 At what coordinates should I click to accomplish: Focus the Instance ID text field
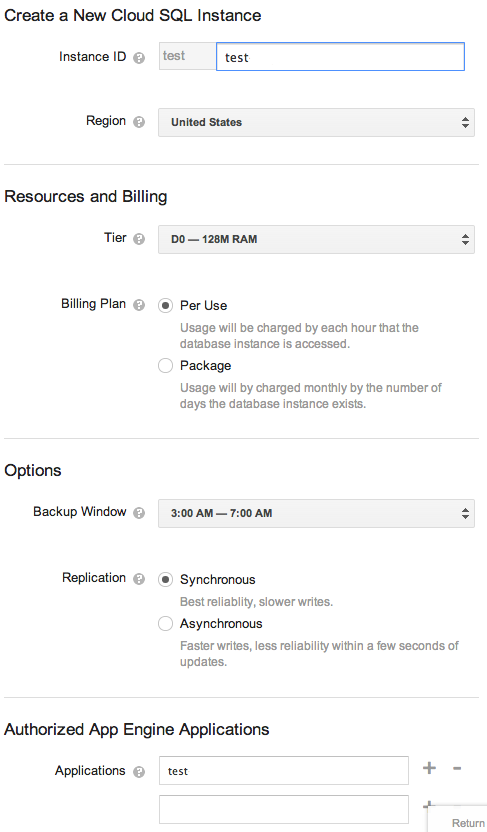pyautogui.click(x=340, y=57)
